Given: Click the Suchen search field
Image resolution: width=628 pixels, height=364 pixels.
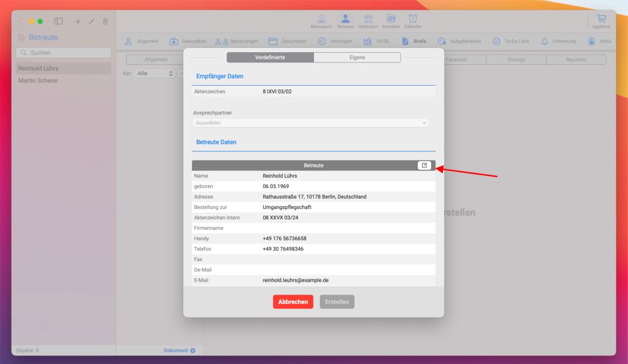Looking at the screenshot, I should [x=64, y=53].
